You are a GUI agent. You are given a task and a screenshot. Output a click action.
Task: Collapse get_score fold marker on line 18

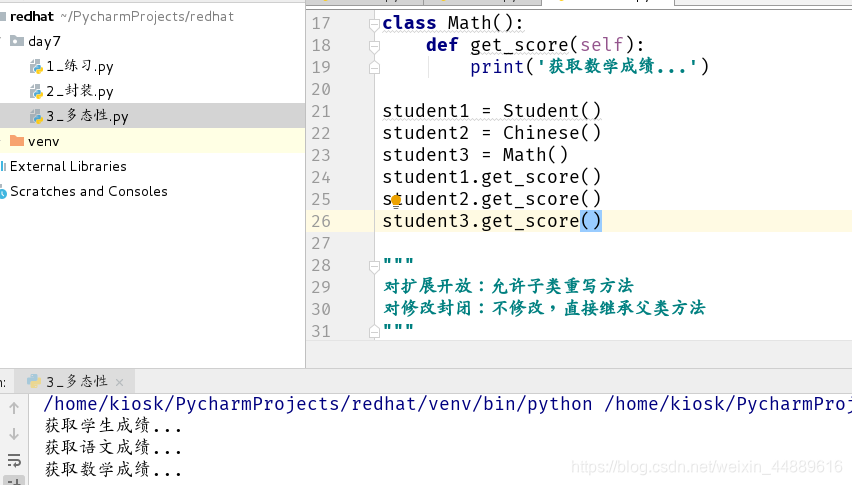[374, 46]
